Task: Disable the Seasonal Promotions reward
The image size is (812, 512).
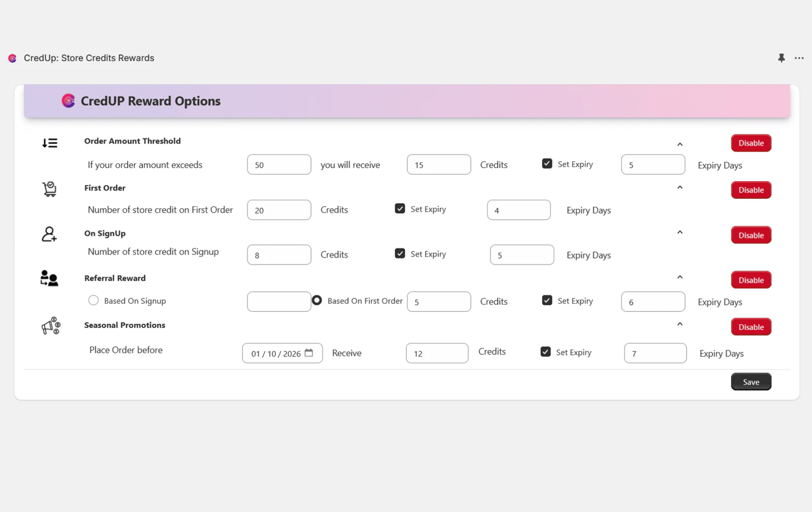Action: point(751,327)
